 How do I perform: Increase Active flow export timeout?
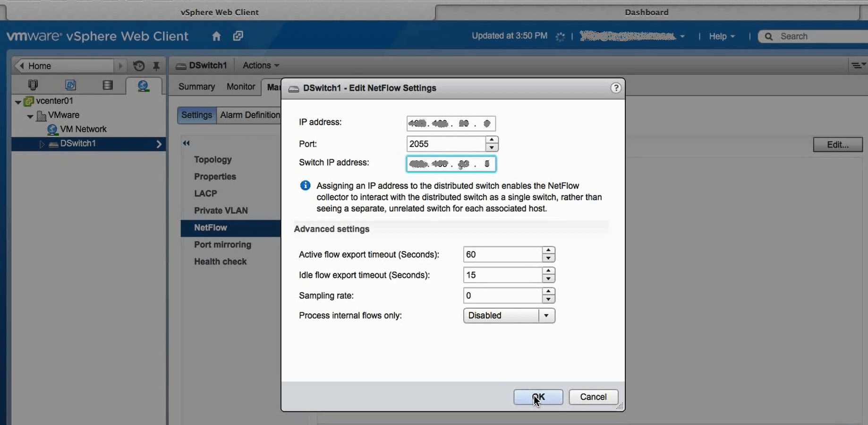click(548, 251)
